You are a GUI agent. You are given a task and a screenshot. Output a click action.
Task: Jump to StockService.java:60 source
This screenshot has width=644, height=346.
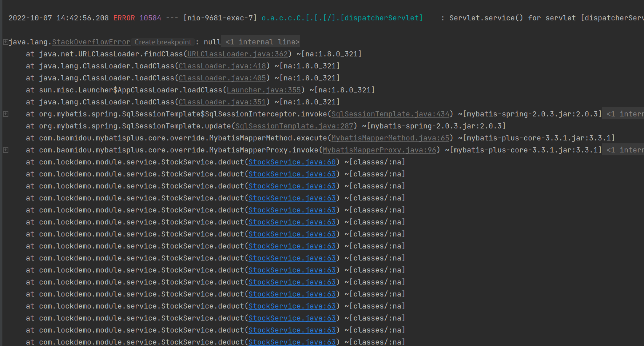pos(292,162)
